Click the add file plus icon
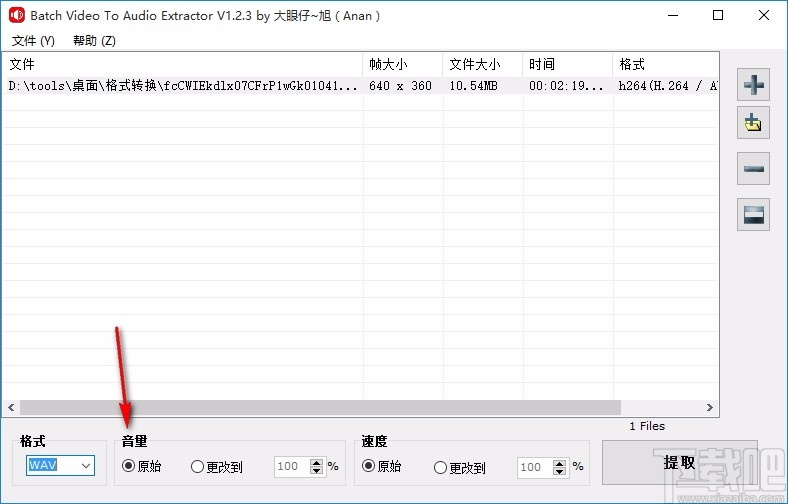This screenshot has height=504, width=788. point(753,84)
